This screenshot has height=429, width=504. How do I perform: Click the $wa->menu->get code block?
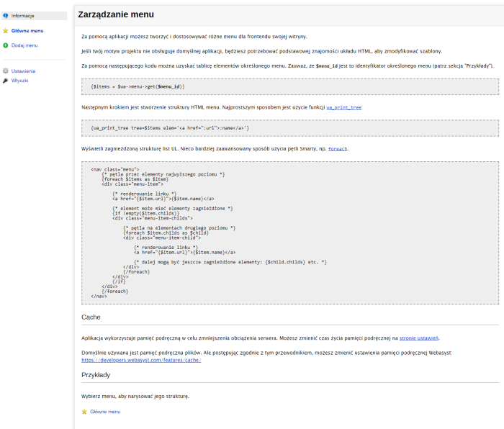tap(289, 86)
